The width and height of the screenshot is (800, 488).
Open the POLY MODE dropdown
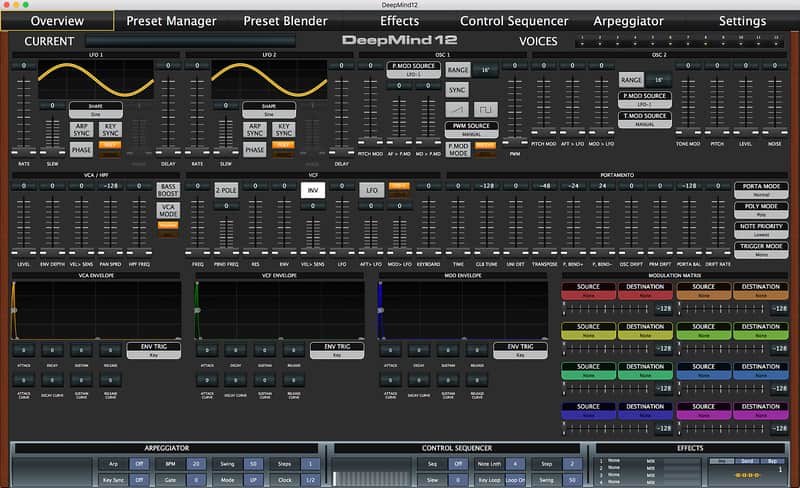(x=761, y=210)
